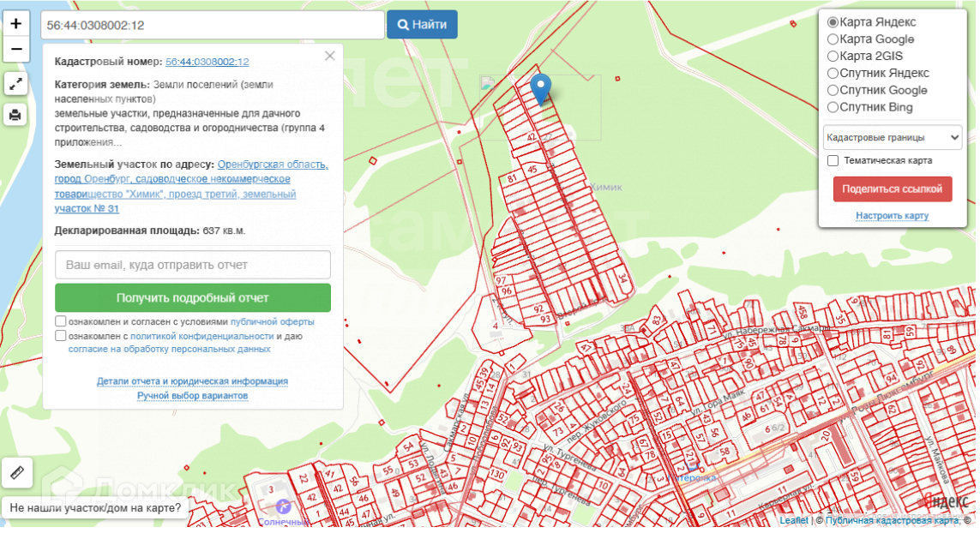Open the Настроить карту link
Image resolution: width=980 pixels, height=539 pixels.
coord(892,216)
